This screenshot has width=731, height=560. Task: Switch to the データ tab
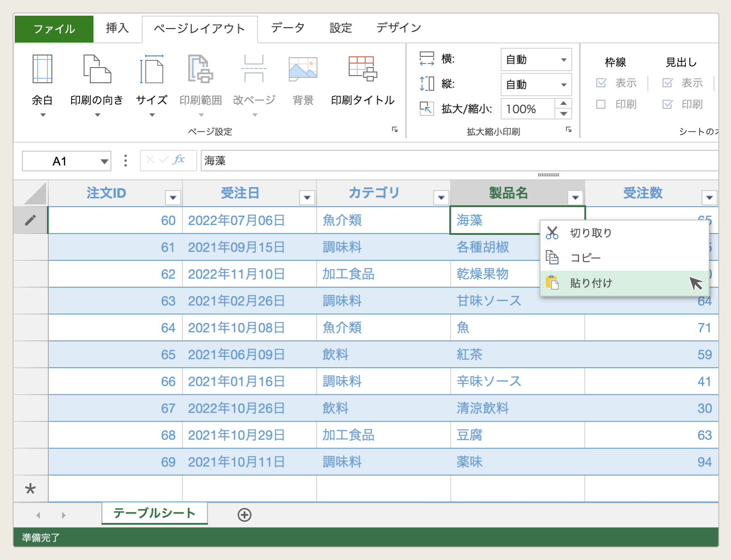click(x=288, y=28)
